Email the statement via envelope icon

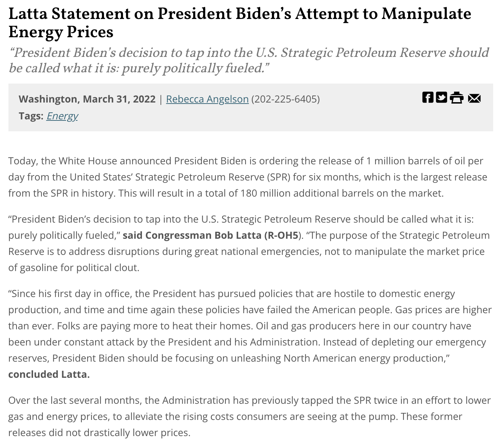[474, 98]
